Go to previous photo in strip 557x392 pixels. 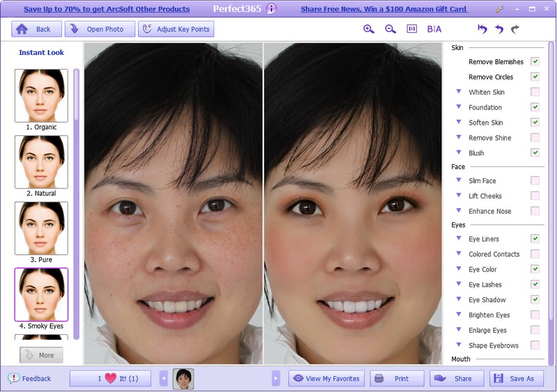164,379
